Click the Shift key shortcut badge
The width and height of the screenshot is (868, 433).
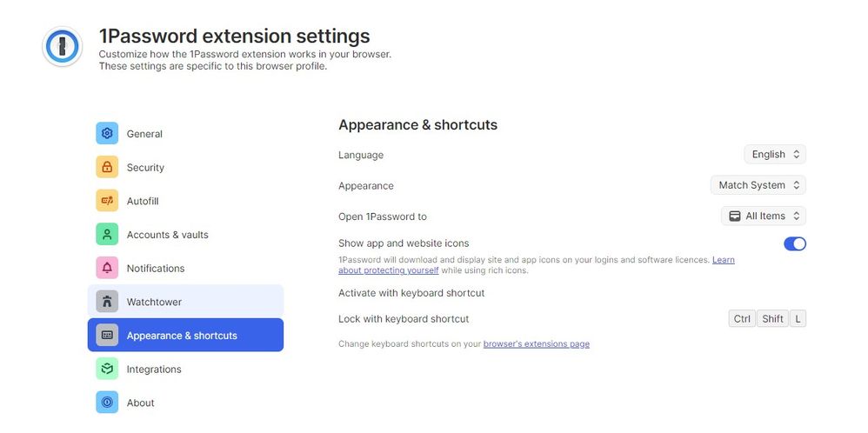[x=772, y=319]
